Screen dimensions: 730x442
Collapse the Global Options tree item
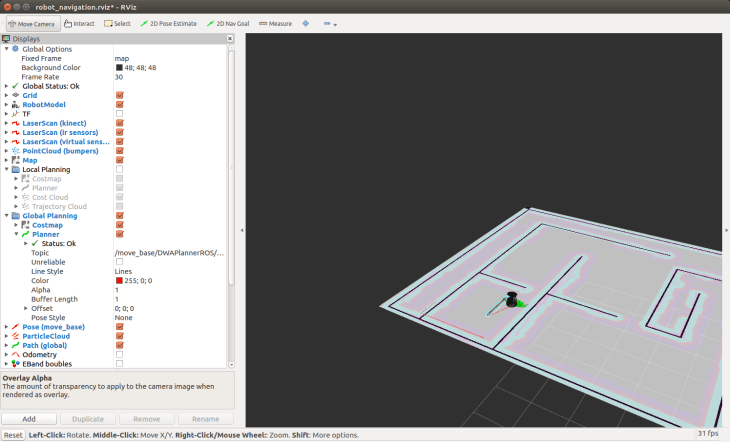(6, 48)
